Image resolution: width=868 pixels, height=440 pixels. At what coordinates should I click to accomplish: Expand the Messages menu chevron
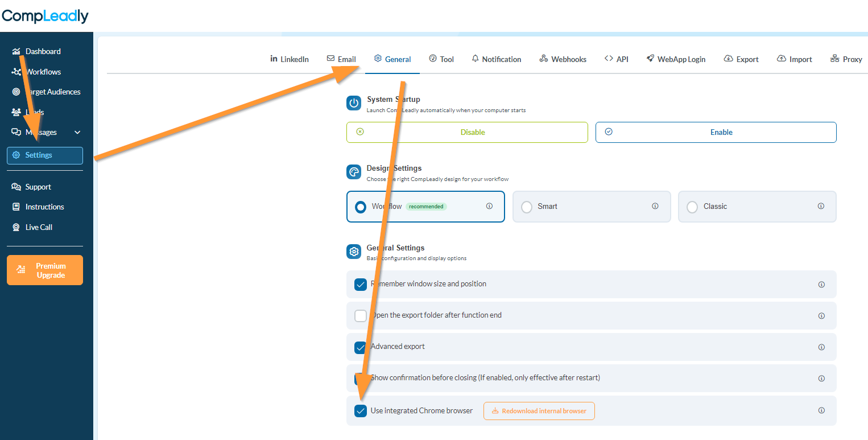[77, 133]
